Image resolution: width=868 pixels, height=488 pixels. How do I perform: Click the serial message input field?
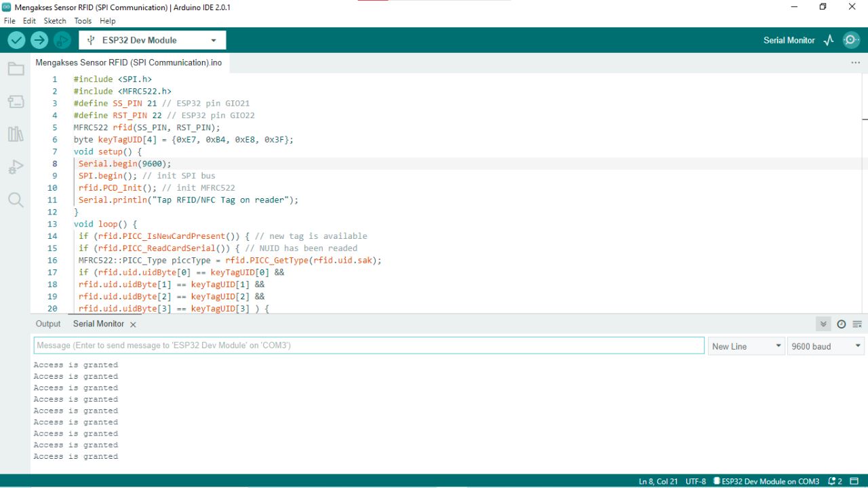(368, 345)
